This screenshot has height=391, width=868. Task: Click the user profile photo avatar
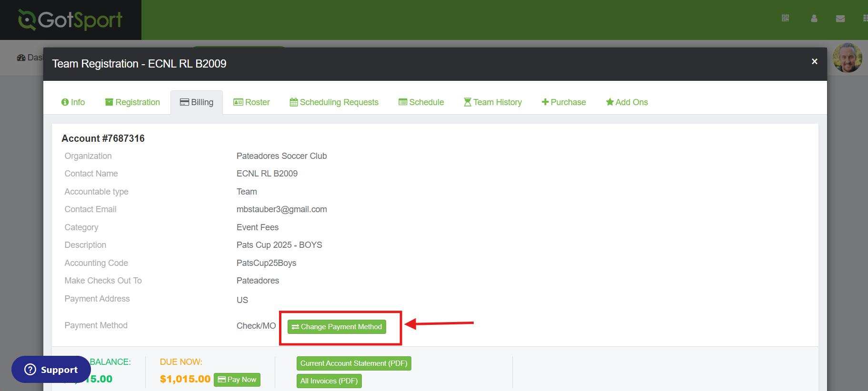click(848, 58)
